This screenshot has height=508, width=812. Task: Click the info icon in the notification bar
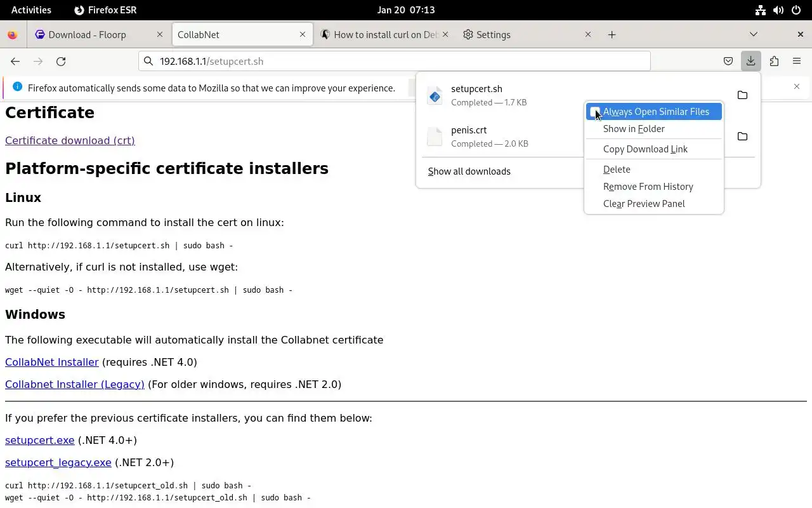pos(17,87)
